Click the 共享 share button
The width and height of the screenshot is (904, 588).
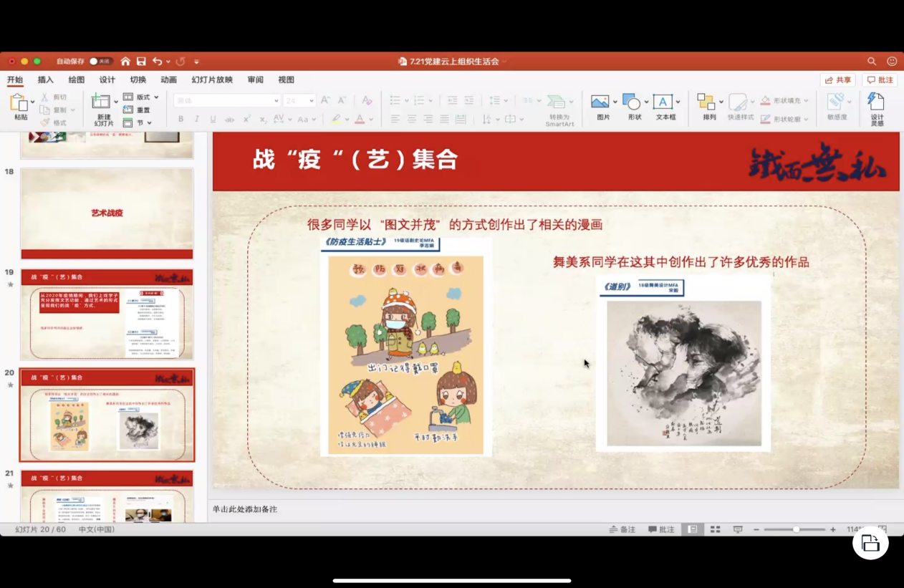[838, 80]
